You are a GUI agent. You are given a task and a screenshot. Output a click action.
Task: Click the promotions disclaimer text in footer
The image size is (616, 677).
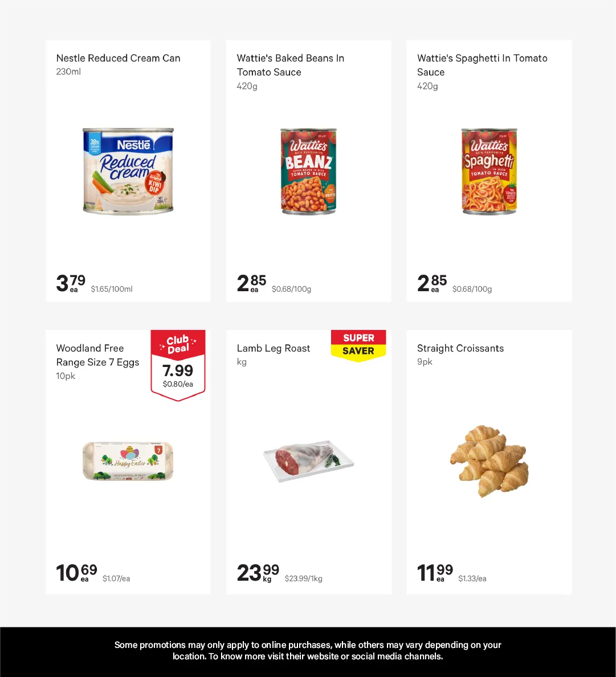308,650
